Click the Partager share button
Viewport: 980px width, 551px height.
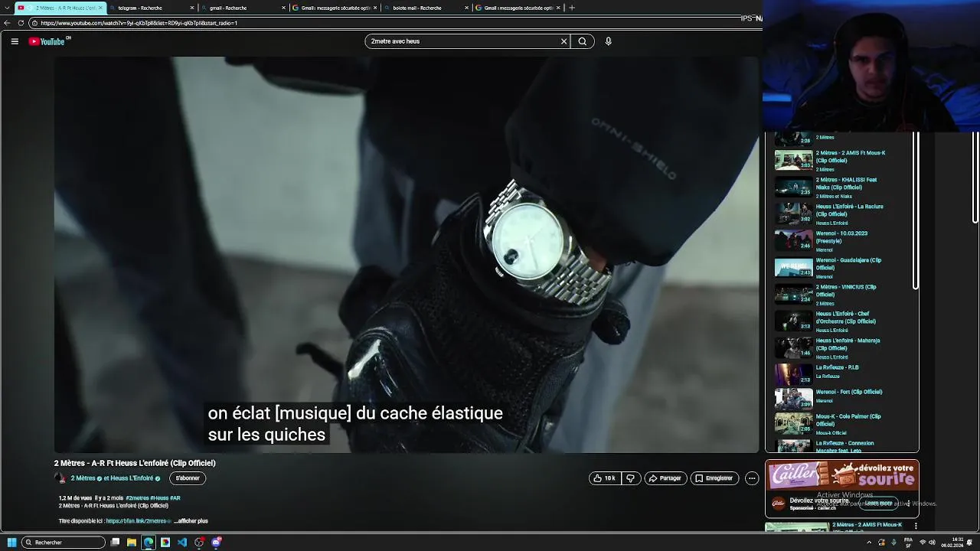pos(665,478)
